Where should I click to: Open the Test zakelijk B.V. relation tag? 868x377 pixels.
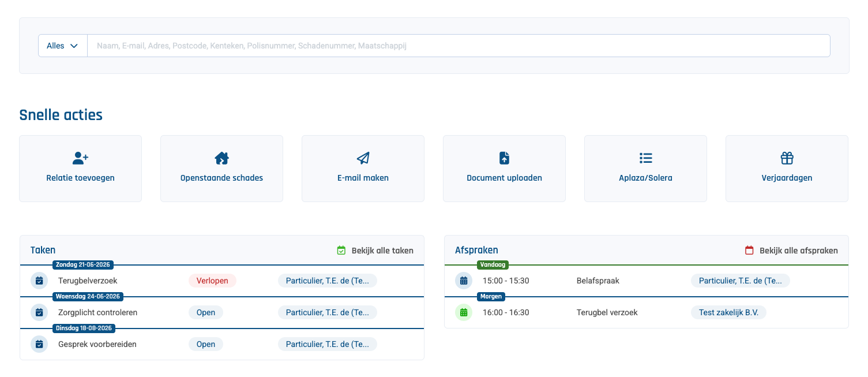tap(728, 312)
